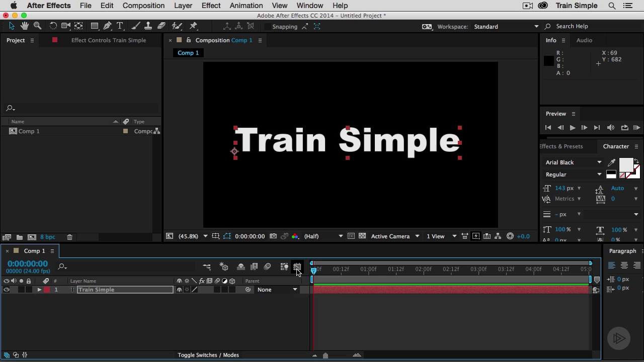The image size is (644, 362).
Task: Select the Pan Behind anchor point tool
Action: [79, 26]
